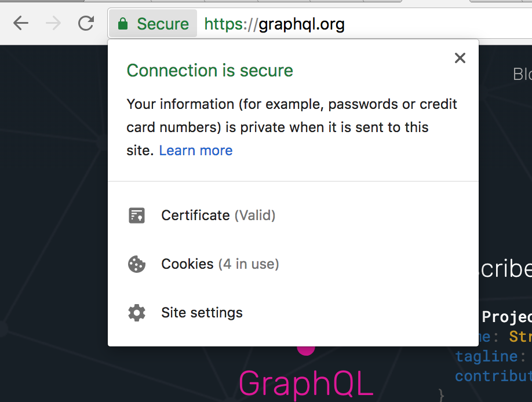The height and width of the screenshot is (402, 532).
Task: Reload the graphql.org page
Action: point(86,23)
